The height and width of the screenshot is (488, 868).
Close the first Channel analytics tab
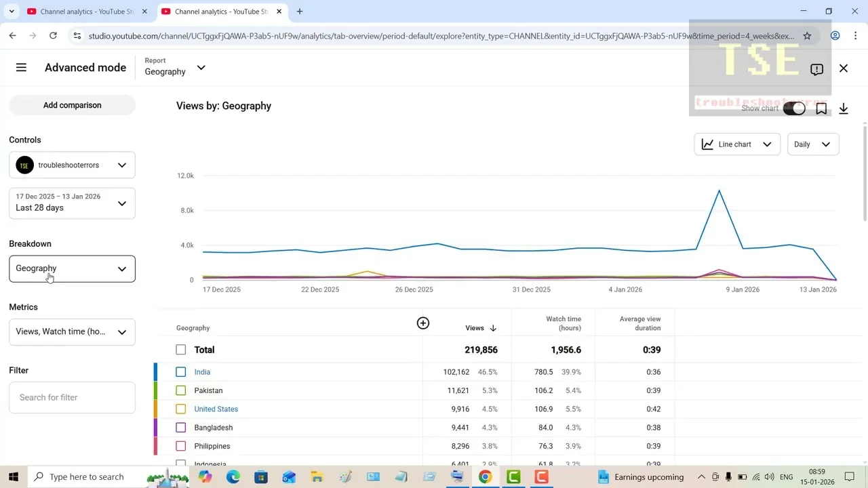144,12
